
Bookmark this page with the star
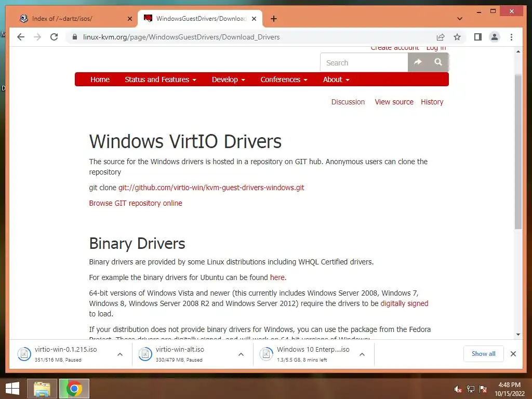[x=457, y=37]
